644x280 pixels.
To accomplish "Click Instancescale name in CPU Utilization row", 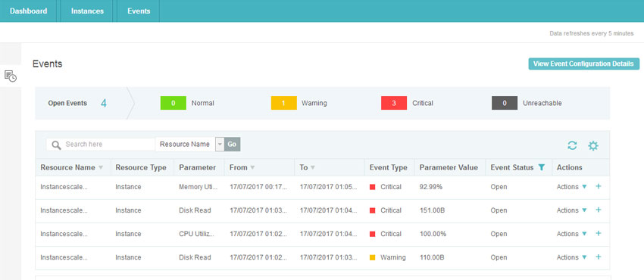I will coord(64,234).
